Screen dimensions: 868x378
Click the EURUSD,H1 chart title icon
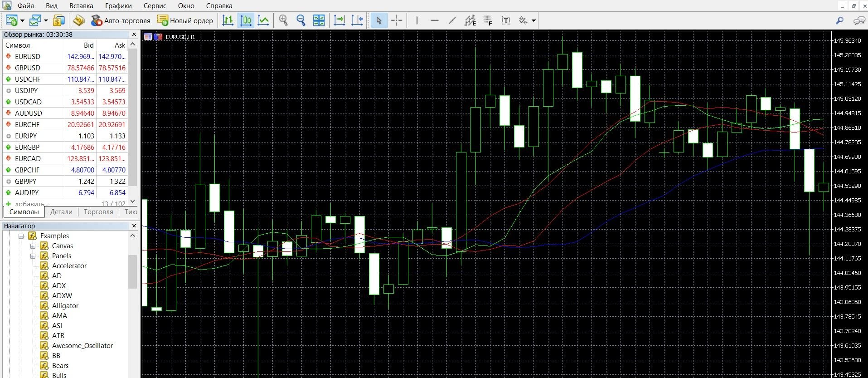pyautogui.click(x=148, y=37)
